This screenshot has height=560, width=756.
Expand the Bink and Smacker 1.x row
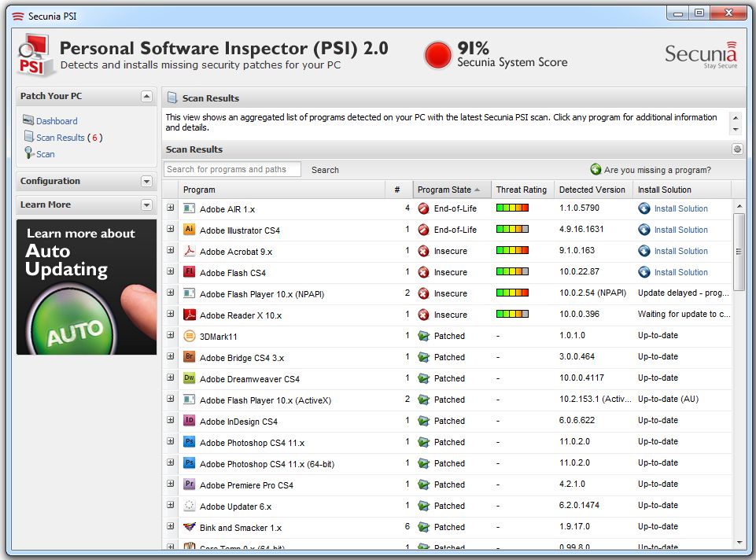pos(171,526)
